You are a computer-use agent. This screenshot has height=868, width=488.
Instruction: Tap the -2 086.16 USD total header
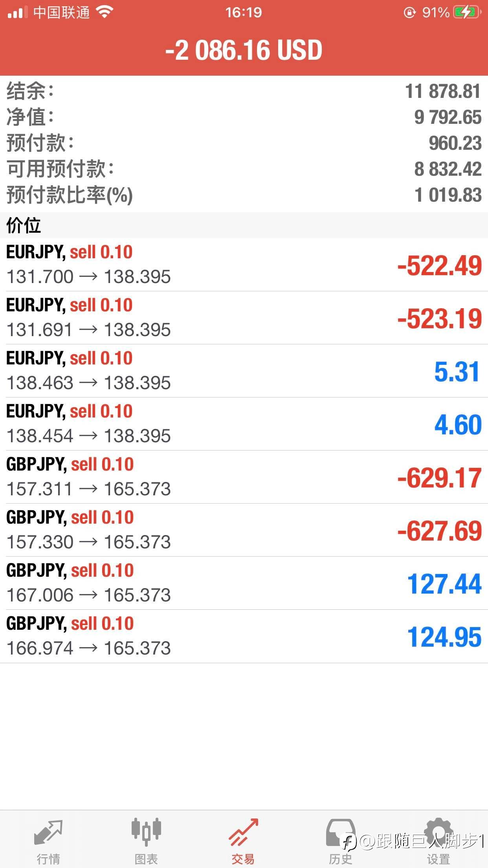tap(244, 50)
